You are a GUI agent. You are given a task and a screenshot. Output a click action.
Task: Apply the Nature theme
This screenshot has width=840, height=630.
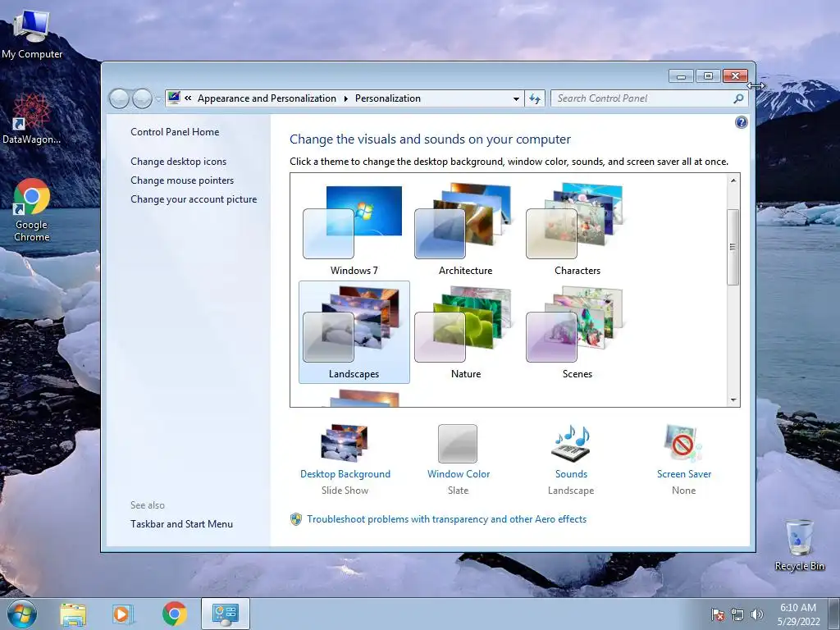coord(465,332)
